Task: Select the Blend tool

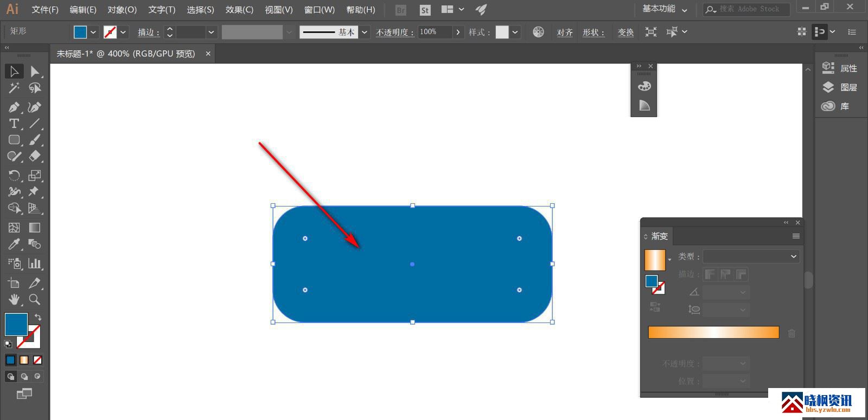Action: pyautogui.click(x=35, y=244)
